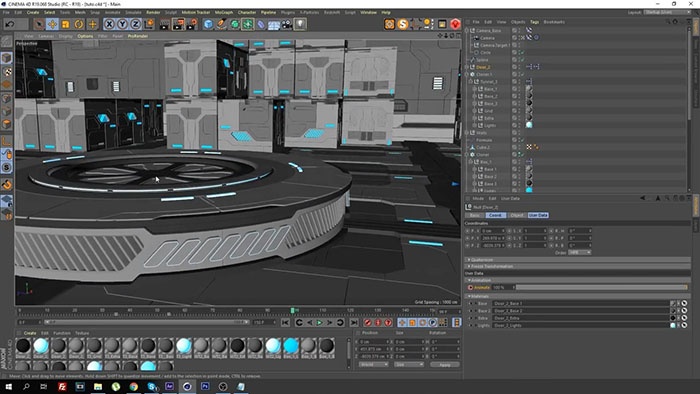Click the red Record Active Objects button
Viewport: 700px width, 394px height.
pyautogui.click(x=367, y=323)
